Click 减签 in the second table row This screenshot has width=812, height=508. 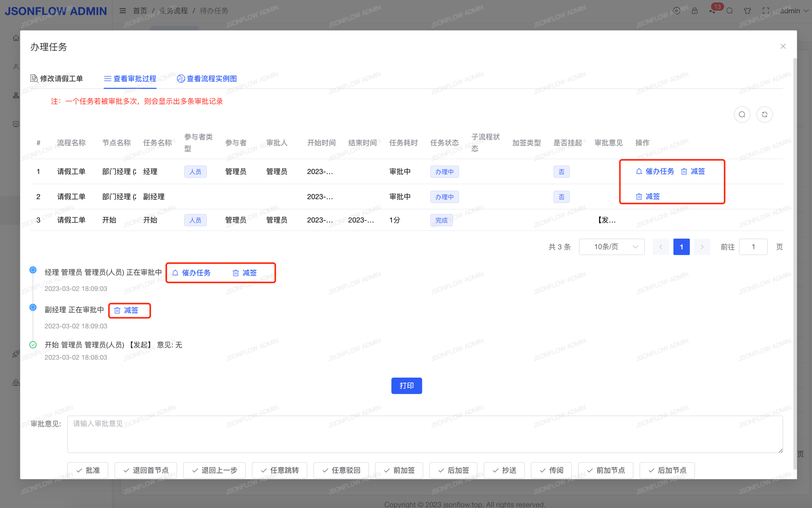[x=648, y=197]
